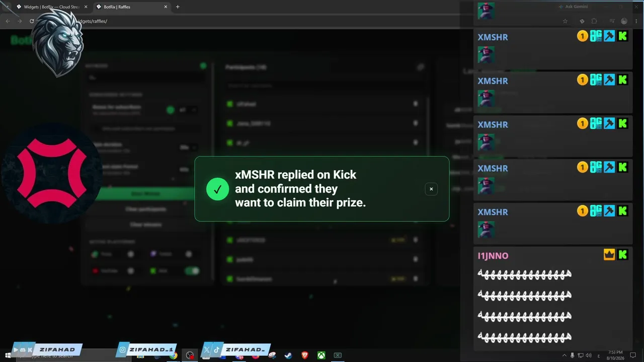
Task: Reload the raffles page
Action: pos(32,21)
